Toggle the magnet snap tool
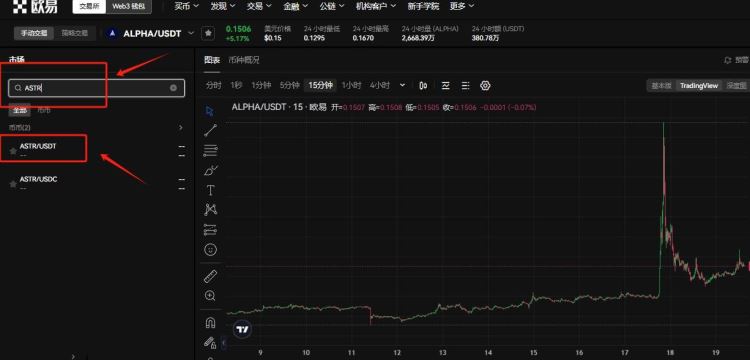Screen dimensions: 750x360 (x=210, y=323)
